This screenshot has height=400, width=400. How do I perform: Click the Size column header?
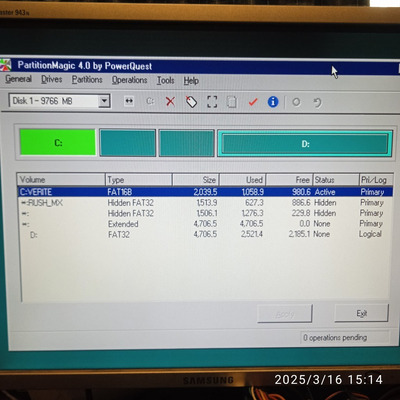[196, 180]
